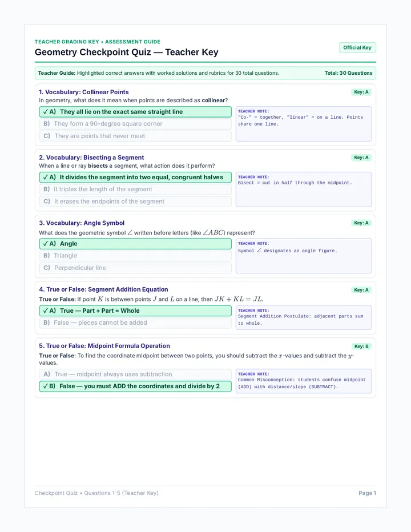411x532 pixels.
Task: Click heading '4. True or False: Segment Addition Equation'
Action: coord(103,289)
